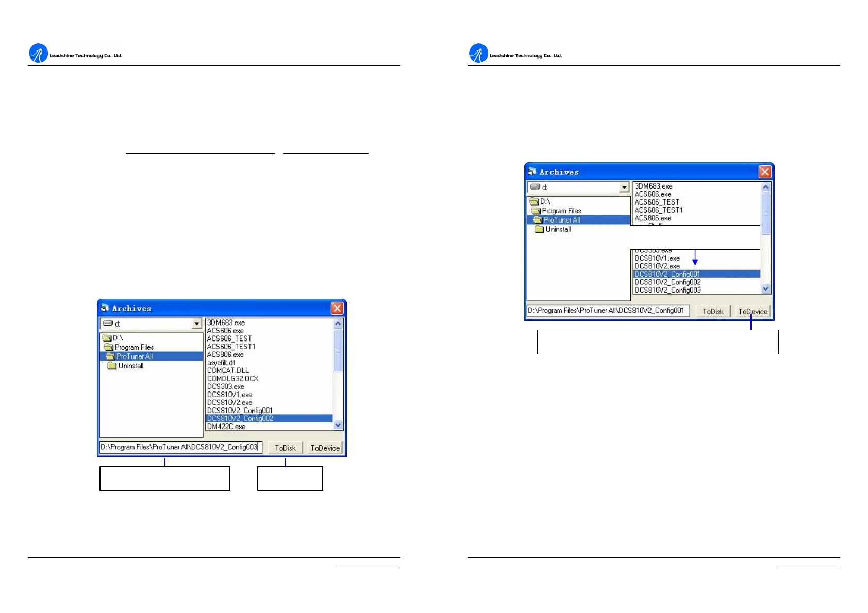
Task: Select DCS303.exe in left Archives file list
Action: pos(226,387)
